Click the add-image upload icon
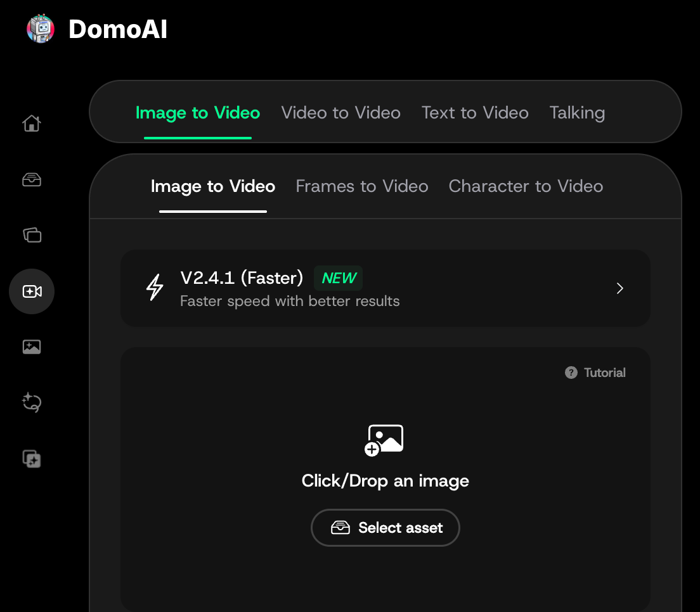 pyautogui.click(x=385, y=440)
